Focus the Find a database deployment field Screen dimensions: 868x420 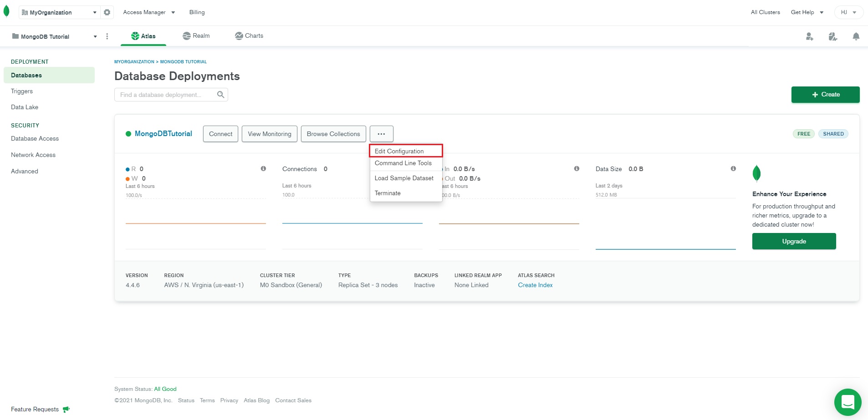click(165, 95)
